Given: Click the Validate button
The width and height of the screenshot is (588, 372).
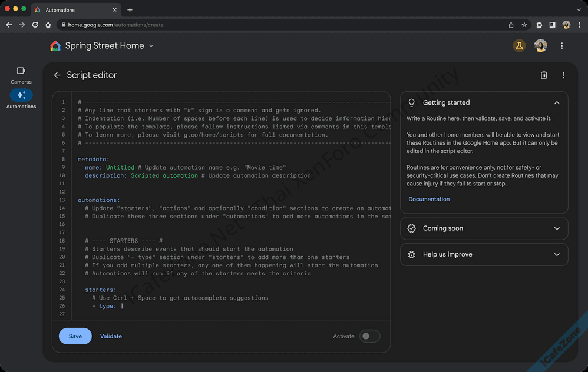Looking at the screenshot, I should click(111, 336).
